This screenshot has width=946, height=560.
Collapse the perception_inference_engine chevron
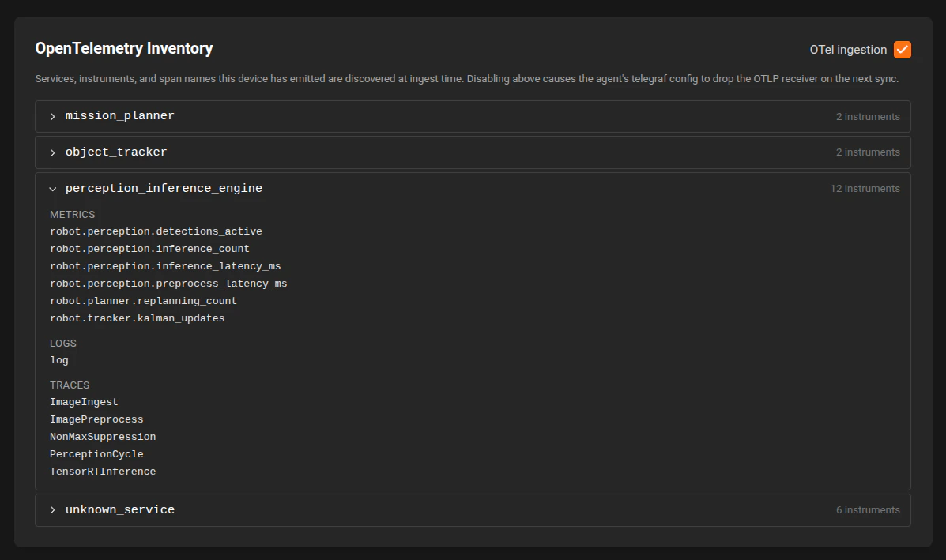coord(52,189)
